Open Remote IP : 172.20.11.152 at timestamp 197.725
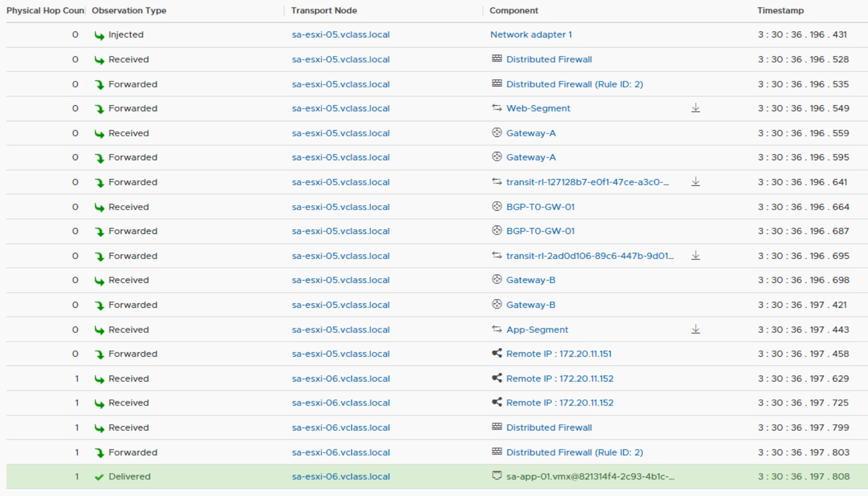Screen dimensions: 868x496 (x=560, y=403)
